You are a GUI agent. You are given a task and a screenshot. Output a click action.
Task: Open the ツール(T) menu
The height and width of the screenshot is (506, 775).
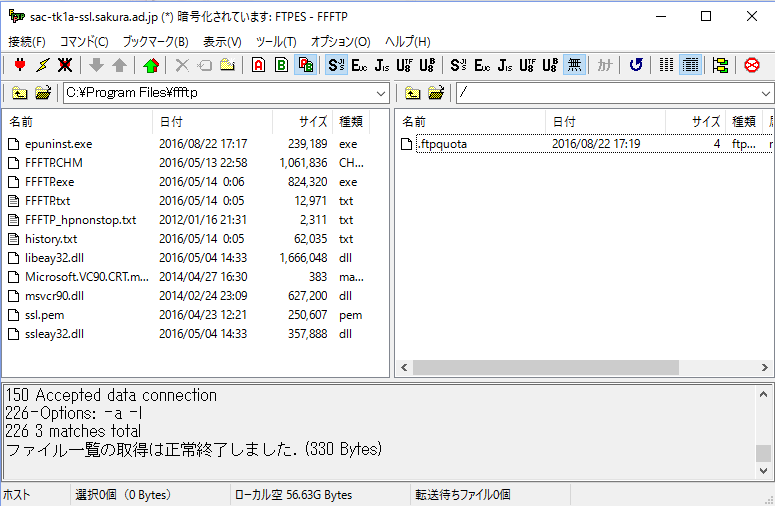pos(276,42)
